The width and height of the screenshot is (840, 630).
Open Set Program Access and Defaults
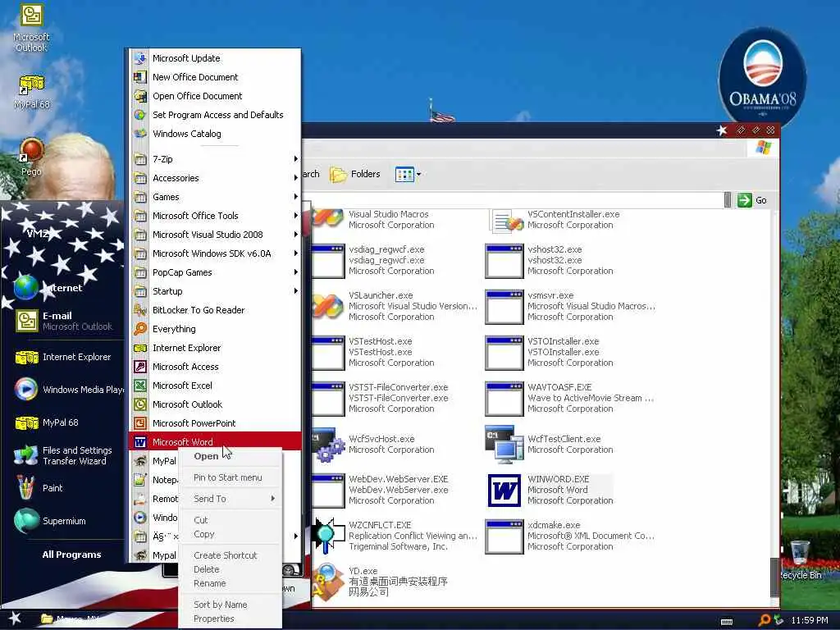(214, 115)
